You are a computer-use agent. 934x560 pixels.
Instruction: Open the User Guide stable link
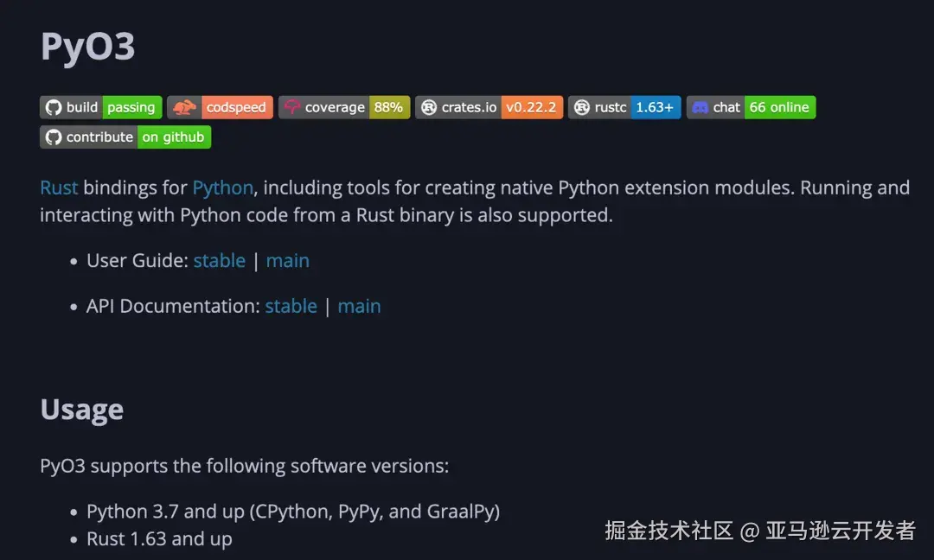pos(219,261)
